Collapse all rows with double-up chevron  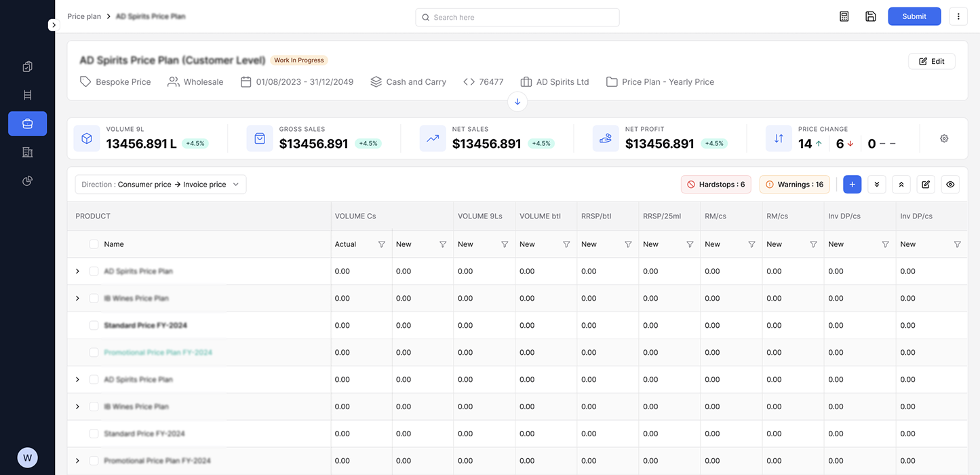click(901, 185)
